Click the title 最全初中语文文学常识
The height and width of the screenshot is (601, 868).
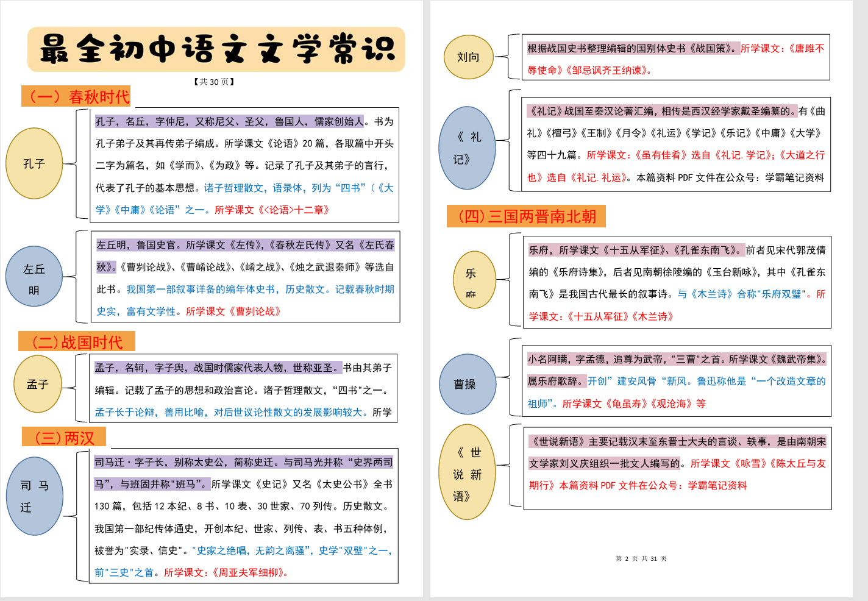pyautogui.click(x=216, y=49)
